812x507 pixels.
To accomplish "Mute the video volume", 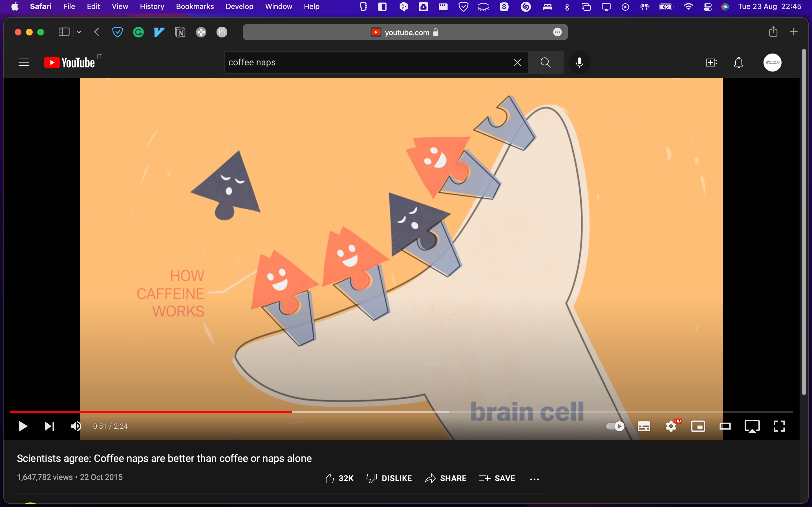I will tap(76, 426).
